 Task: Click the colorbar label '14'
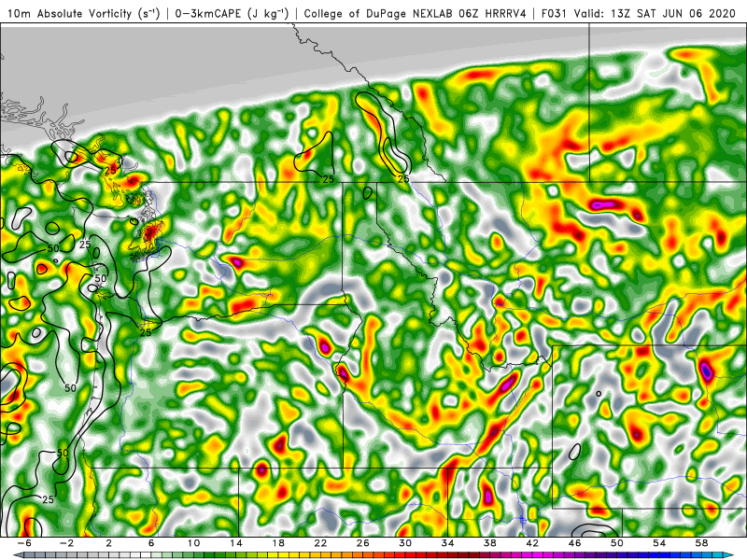pos(236,543)
